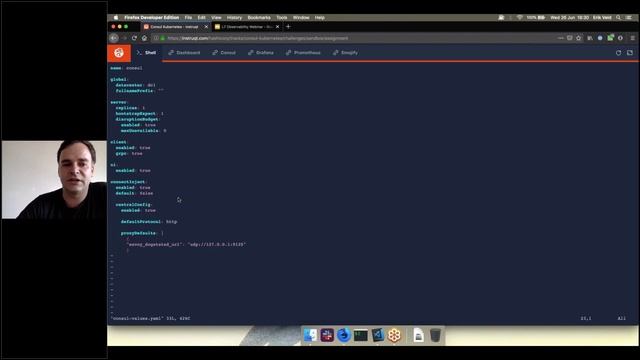Select the Consul Kubernetes browser tab
The width and height of the screenshot is (640, 360).
pyautogui.click(x=173, y=27)
